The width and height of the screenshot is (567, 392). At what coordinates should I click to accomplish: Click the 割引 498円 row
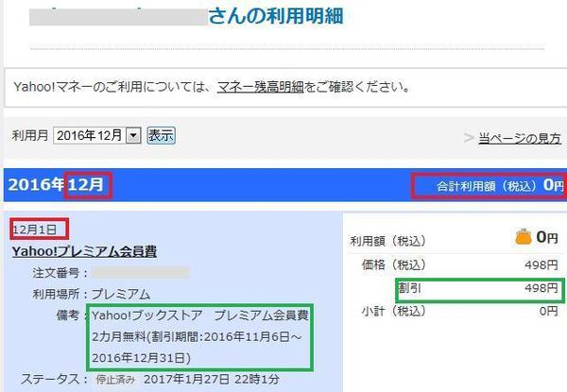[x=478, y=288]
